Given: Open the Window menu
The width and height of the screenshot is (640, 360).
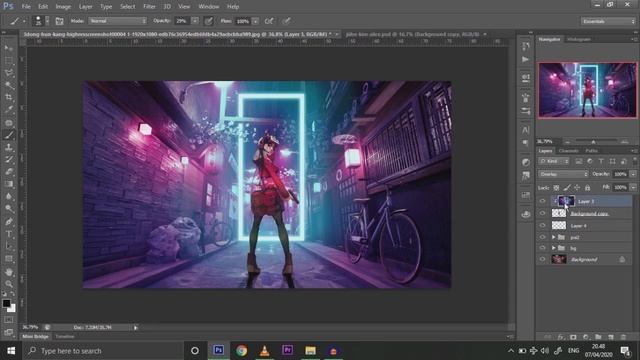Looking at the screenshot, I should (209, 7).
